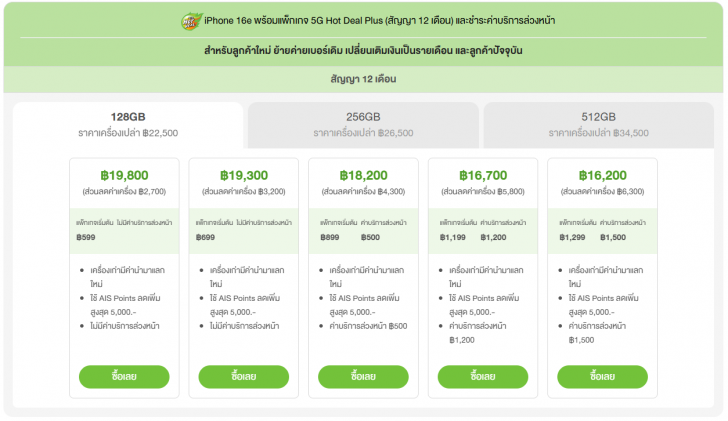Choose ซื้อเลย on the ฿16,700 plan

point(483,376)
